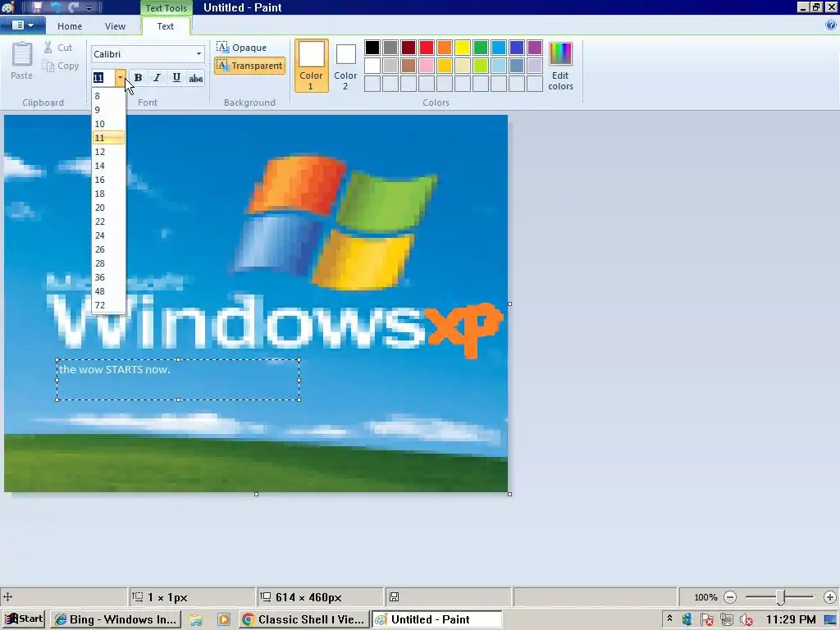Toggle Underline text formatting
Viewport: 840px width, 630px height.
176,78
